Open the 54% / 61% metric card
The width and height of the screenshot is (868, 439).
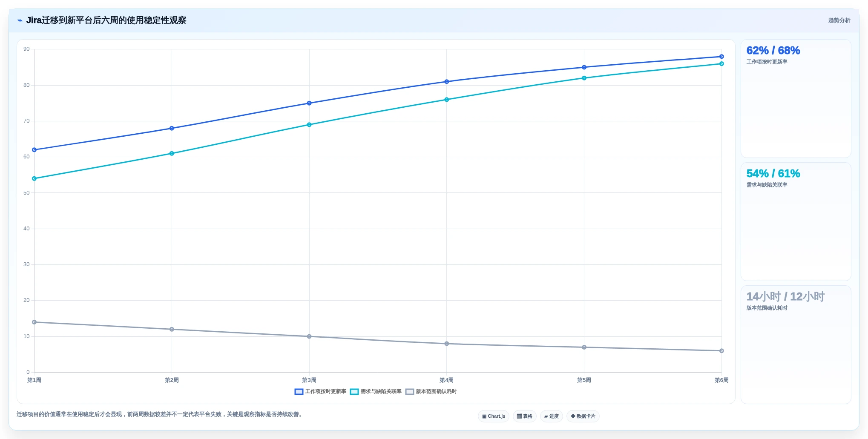(x=796, y=222)
